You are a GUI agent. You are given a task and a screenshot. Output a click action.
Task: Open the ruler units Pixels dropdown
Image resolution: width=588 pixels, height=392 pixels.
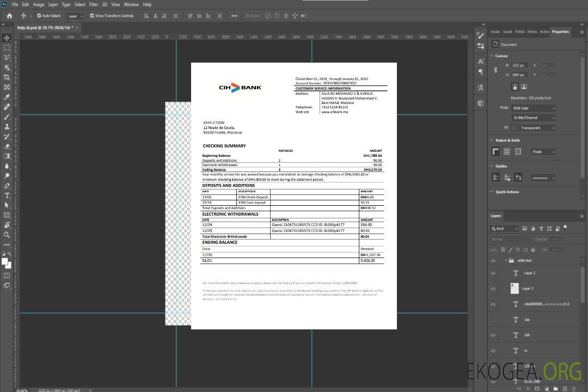point(543,152)
